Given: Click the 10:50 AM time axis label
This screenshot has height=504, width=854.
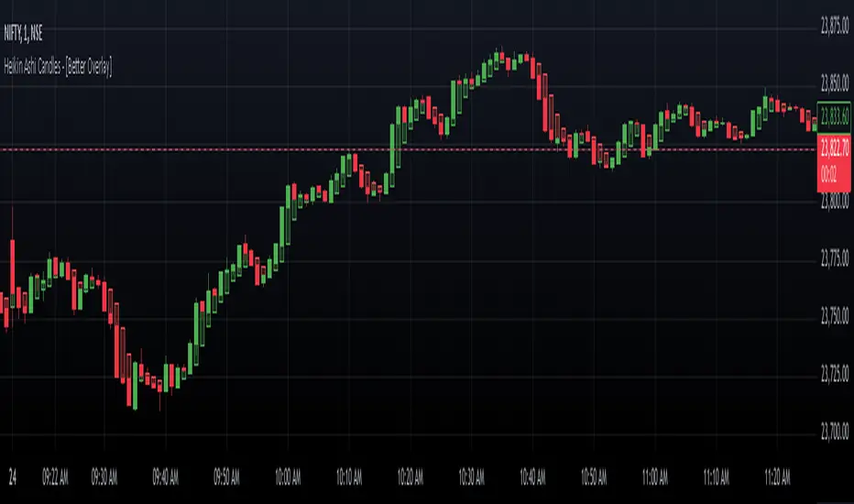Looking at the screenshot, I should (594, 477).
